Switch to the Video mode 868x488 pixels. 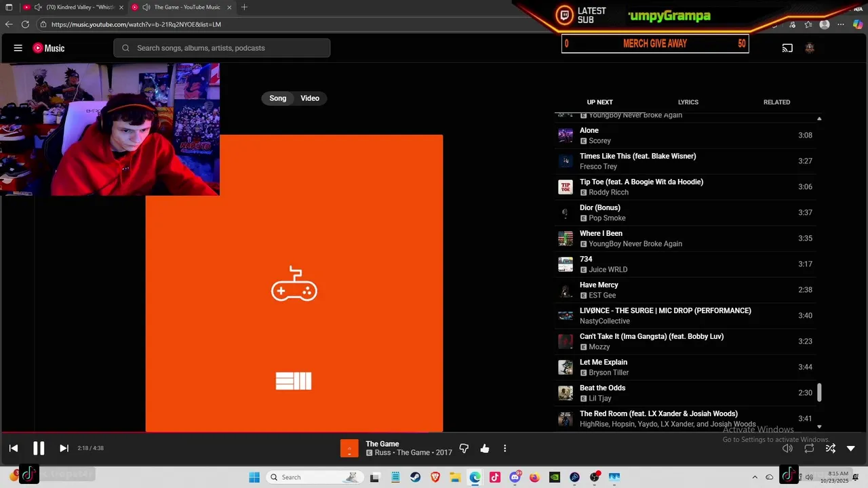tap(310, 98)
